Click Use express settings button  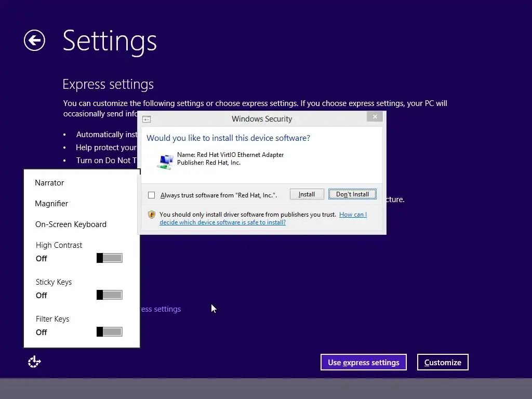(363, 362)
